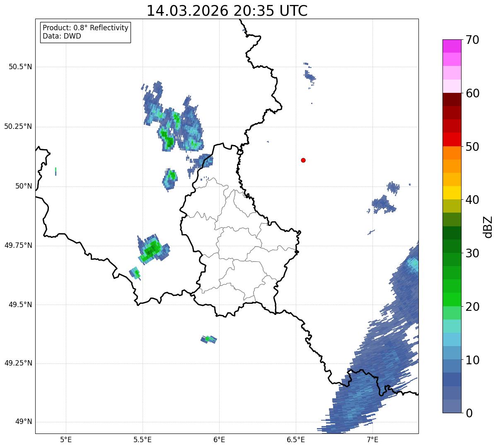The image size is (498, 448).
Task: Click the dark maroon colorbar segment below 60
Action: coord(452,99)
